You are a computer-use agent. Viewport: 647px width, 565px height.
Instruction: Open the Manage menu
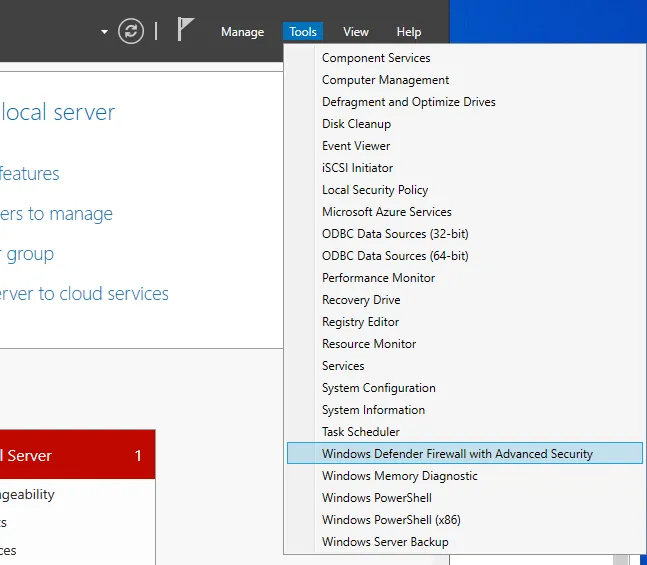pos(242,32)
